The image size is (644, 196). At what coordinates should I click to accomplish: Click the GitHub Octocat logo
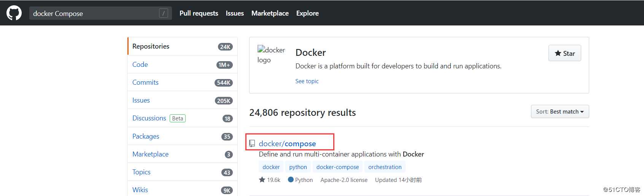coord(14,13)
